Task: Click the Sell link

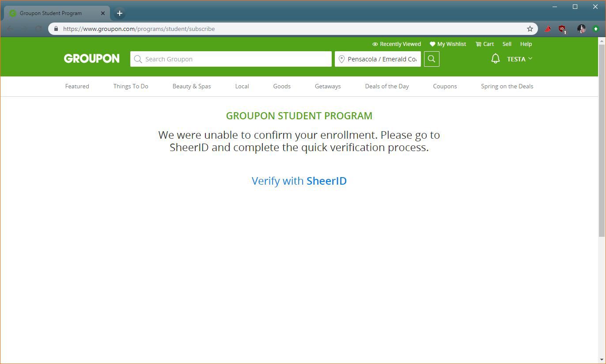Action: pos(507,44)
